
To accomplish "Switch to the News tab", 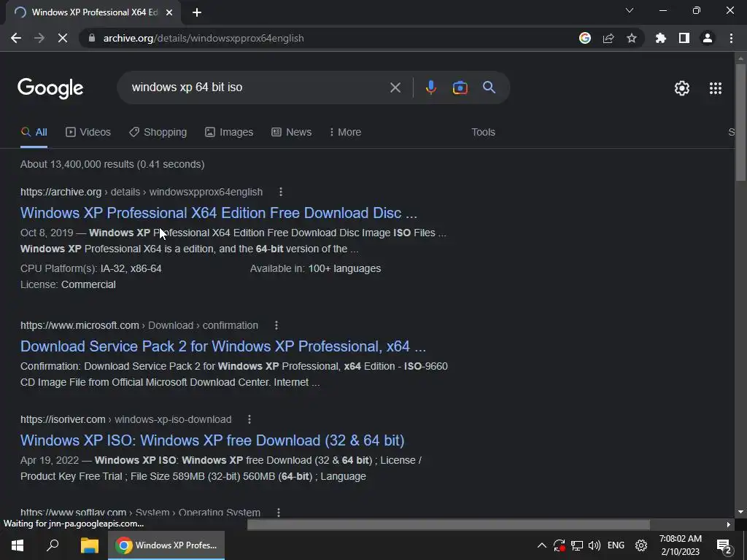I will pyautogui.click(x=292, y=133).
